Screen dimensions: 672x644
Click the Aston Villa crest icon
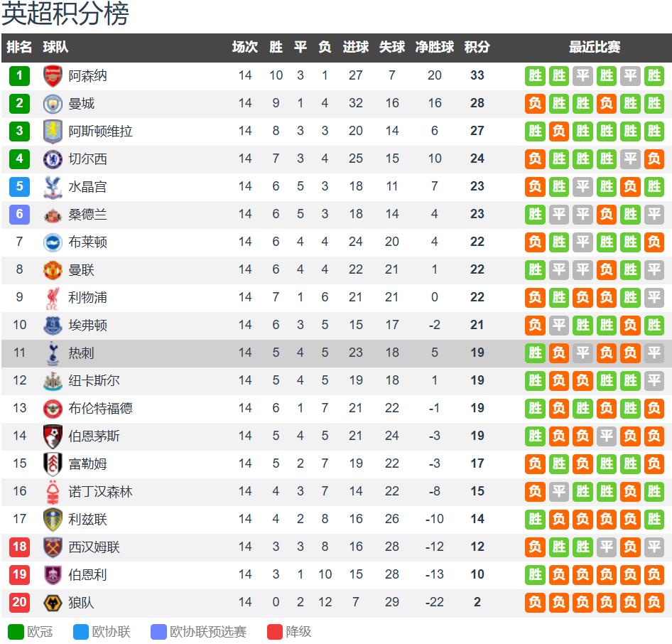click(53, 131)
